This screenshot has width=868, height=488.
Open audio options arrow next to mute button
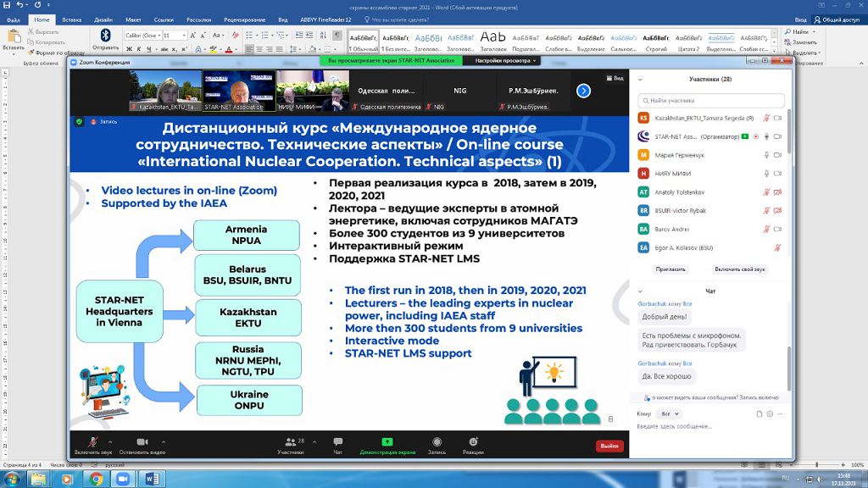click(109, 441)
